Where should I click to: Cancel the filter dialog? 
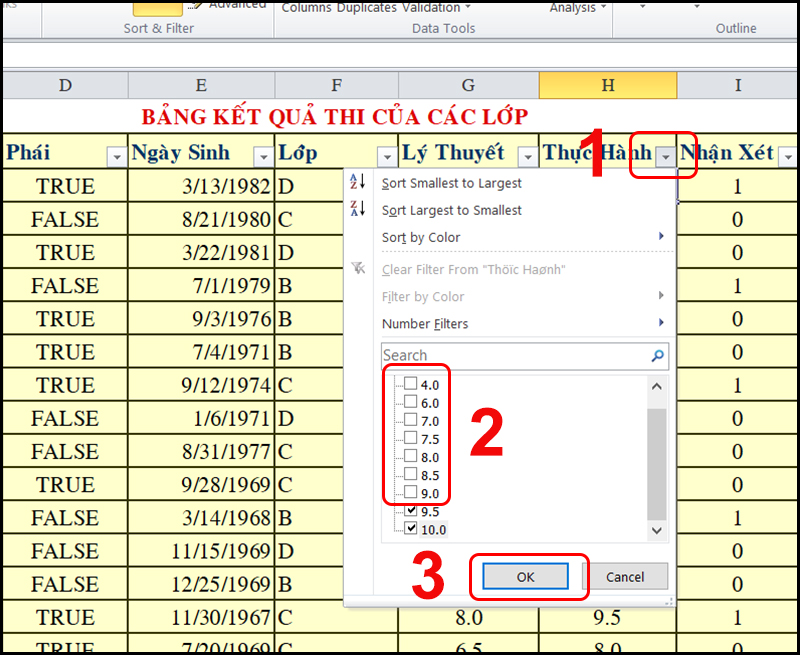click(x=625, y=576)
